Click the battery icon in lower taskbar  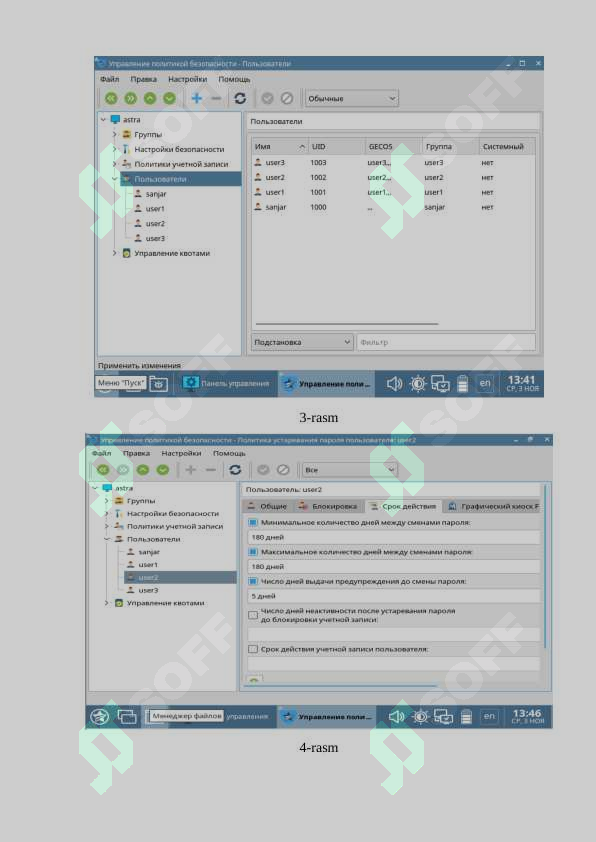click(x=466, y=716)
